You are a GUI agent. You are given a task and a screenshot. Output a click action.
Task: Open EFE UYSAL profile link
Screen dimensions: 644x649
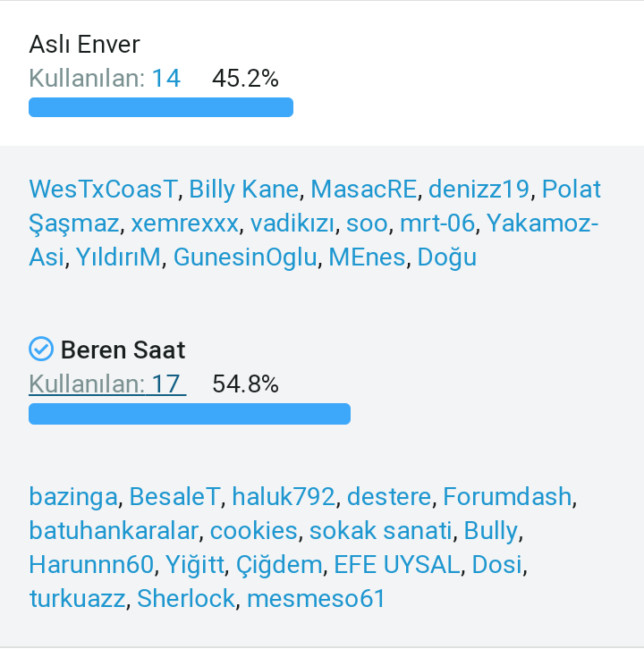click(398, 564)
